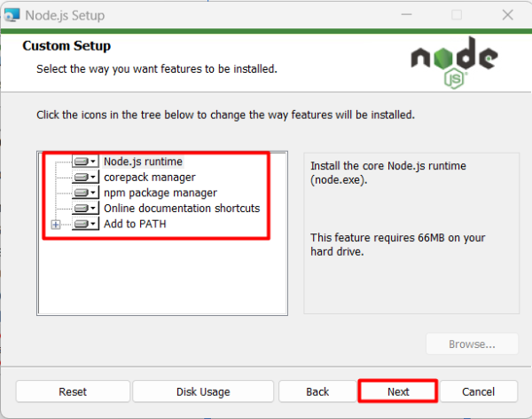Expand the Add to PATH tree node

(56, 225)
